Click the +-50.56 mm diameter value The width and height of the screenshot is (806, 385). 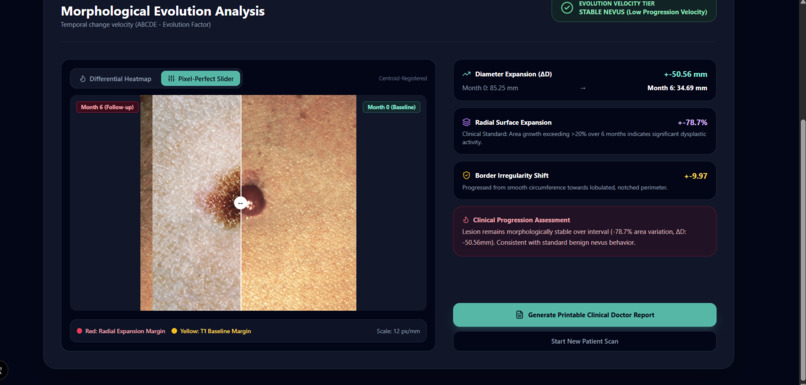click(685, 74)
